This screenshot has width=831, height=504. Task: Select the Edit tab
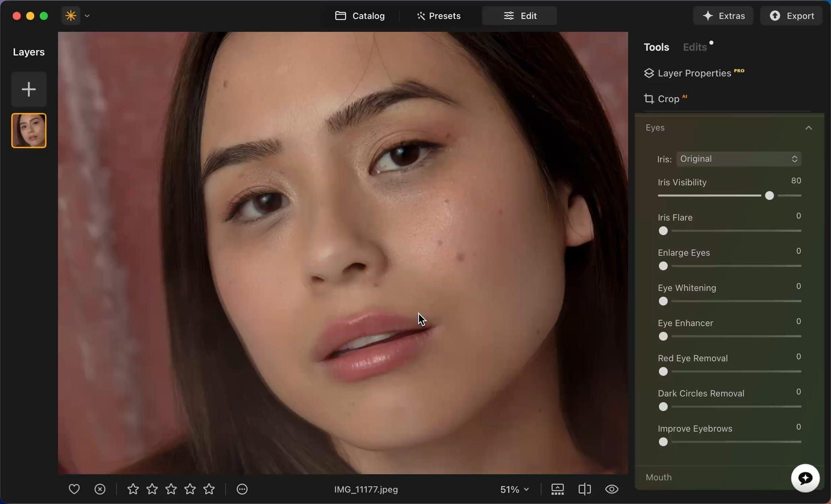click(x=519, y=16)
